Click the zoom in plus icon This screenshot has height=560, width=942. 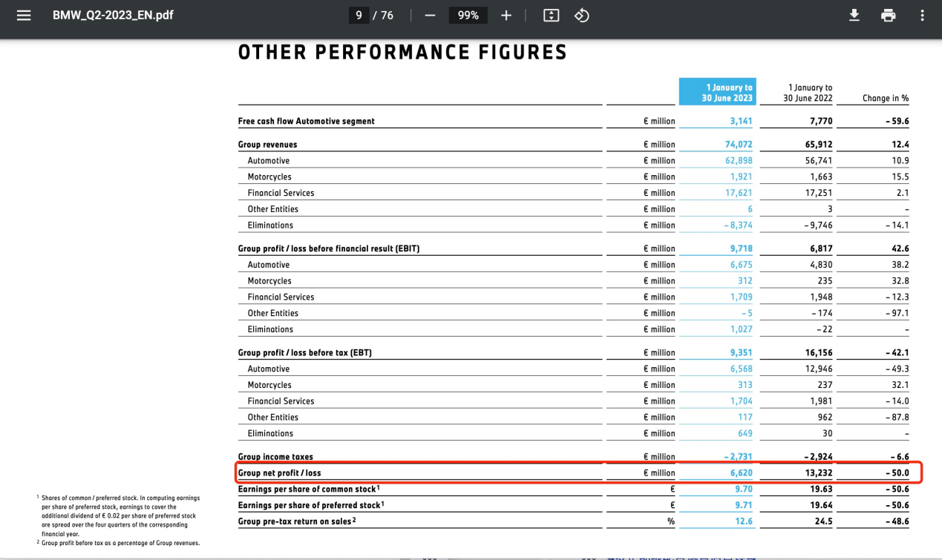click(x=506, y=16)
